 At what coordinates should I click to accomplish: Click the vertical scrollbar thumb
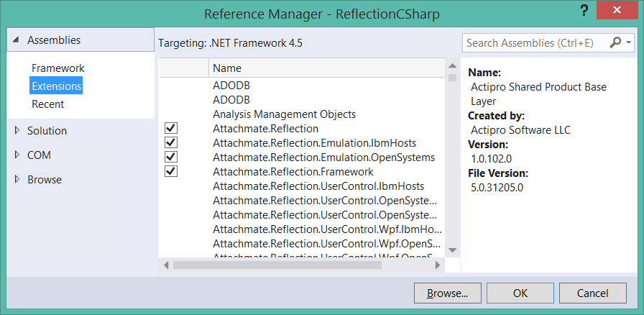click(x=452, y=77)
